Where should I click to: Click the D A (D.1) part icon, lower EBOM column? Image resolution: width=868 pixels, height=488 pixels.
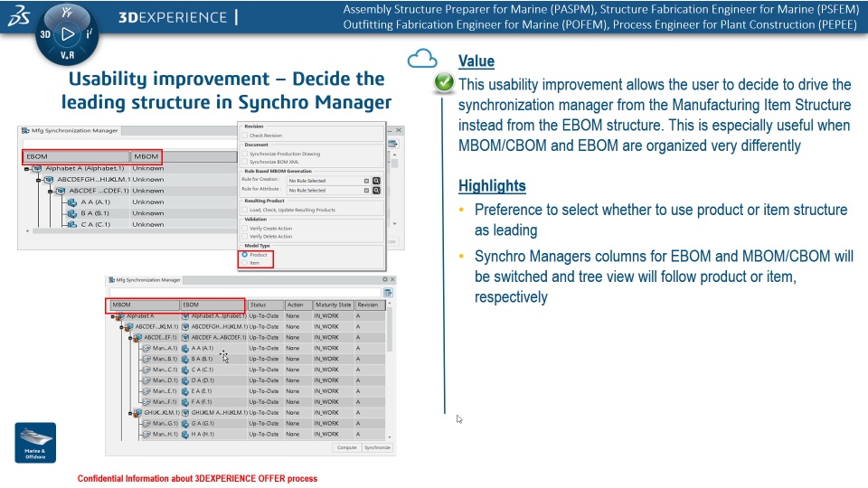coord(185,380)
